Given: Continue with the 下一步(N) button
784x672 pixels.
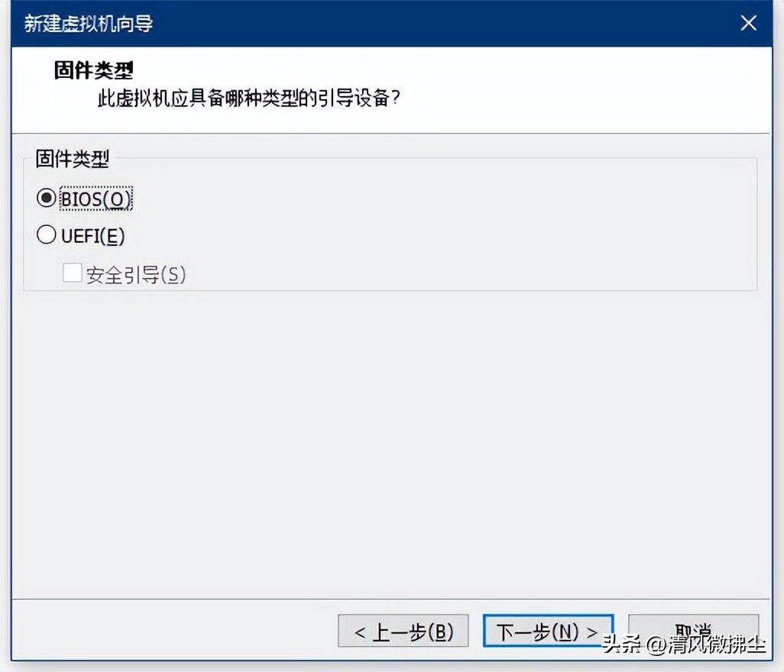Looking at the screenshot, I should click(x=548, y=631).
